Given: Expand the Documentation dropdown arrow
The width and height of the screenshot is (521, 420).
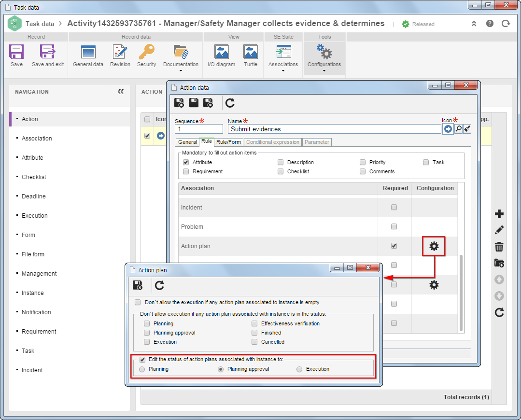Looking at the screenshot, I should coord(181,71).
